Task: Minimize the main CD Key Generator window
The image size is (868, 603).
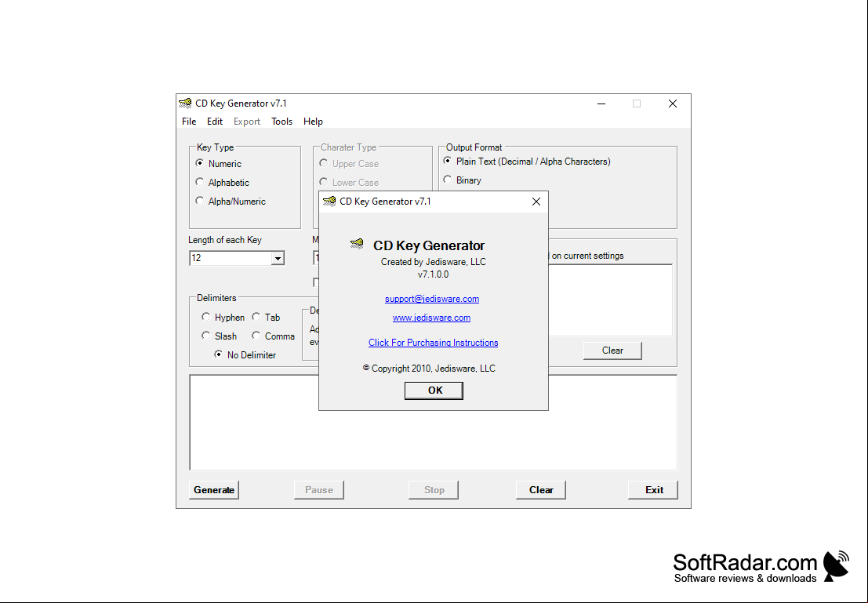Action: click(601, 104)
